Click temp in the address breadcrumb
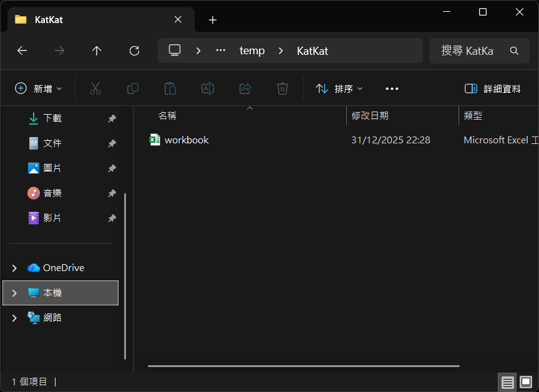The image size is (539, 392). coord(252,51)
